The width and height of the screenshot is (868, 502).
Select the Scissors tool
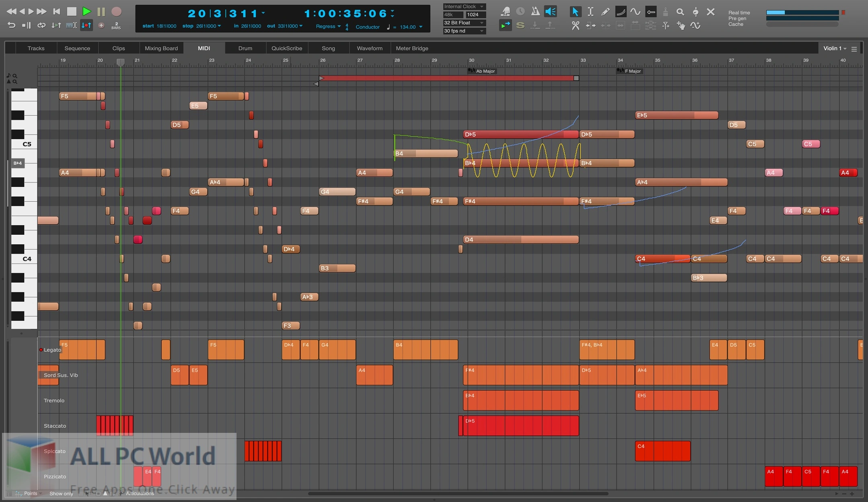(576, 26)
